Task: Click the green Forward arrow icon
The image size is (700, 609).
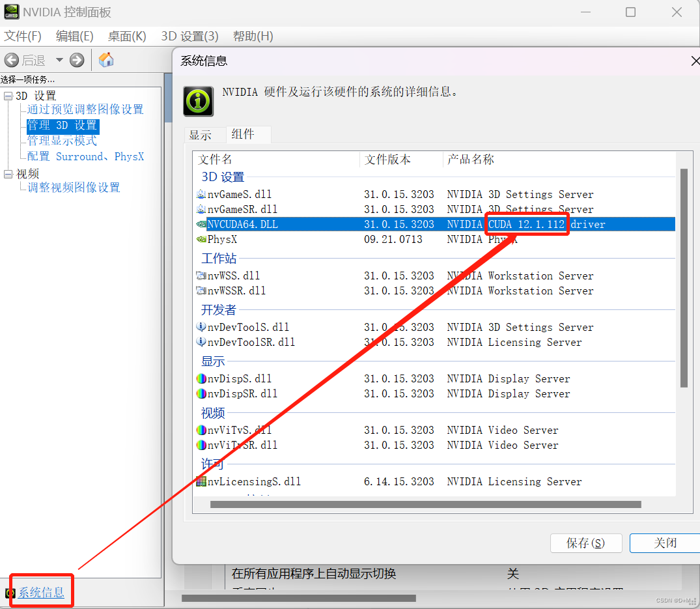Action: tap(77, 60)
